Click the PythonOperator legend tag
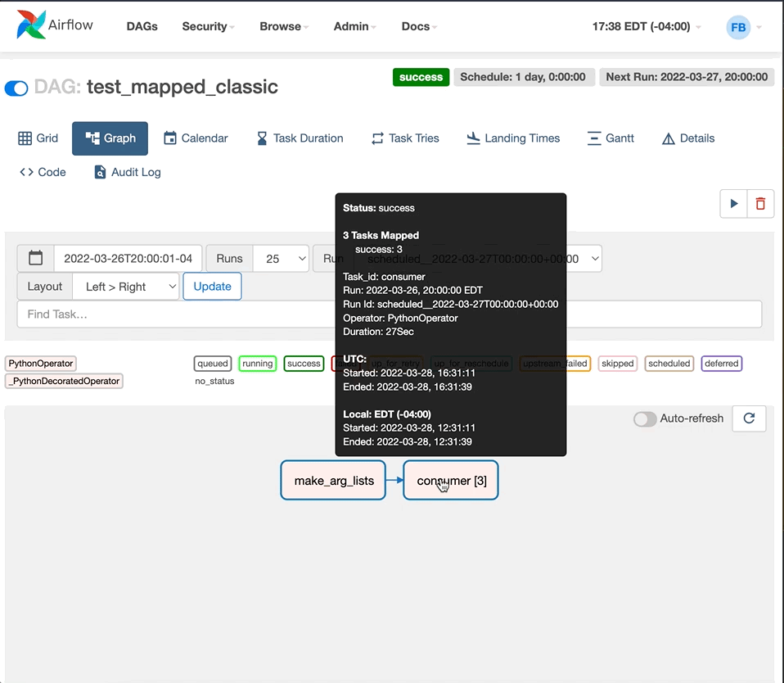The width and height of the screenshot is (784, 683). pos(40,364)
